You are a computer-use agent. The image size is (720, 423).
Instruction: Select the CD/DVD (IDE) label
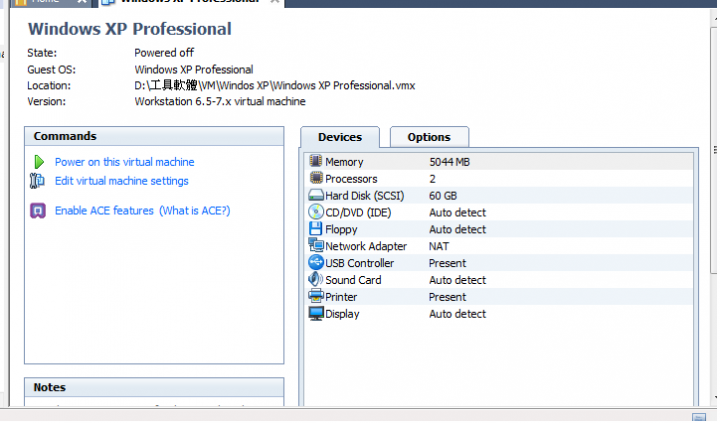click(358, 213)
